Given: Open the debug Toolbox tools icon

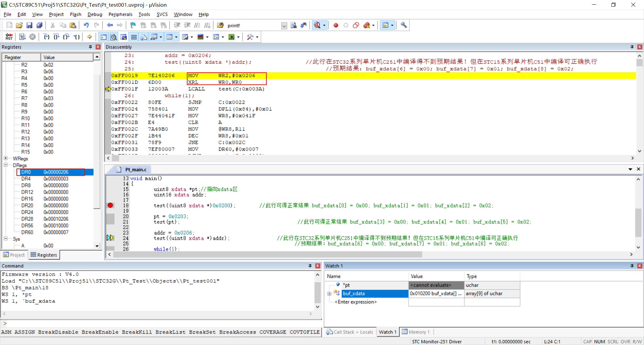Looking at the screenshot, I should click(x=250, y=37).
